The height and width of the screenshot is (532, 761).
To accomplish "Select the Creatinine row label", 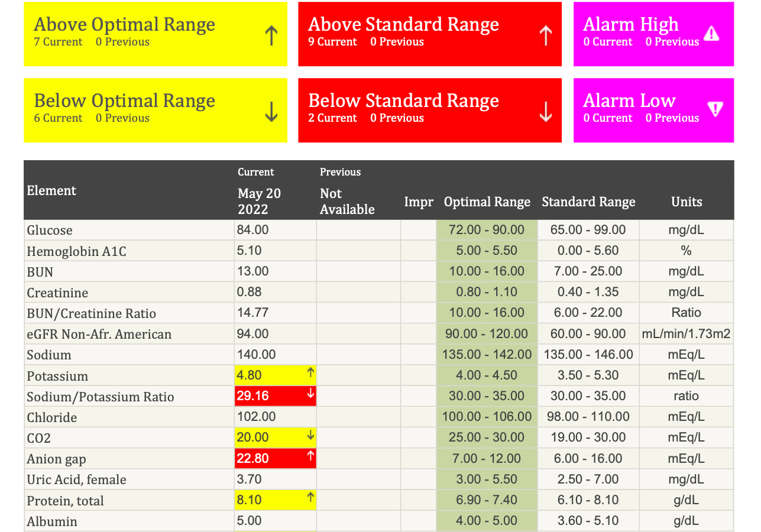I will (57, 293).
